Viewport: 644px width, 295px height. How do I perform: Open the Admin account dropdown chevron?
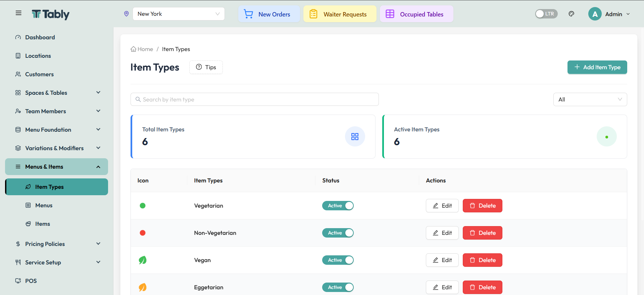pos(628,14)
